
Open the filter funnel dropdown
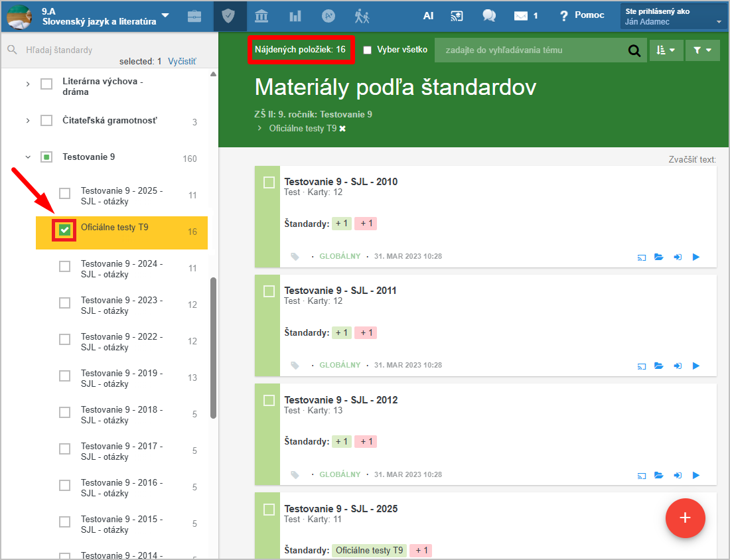tap(702, 50)
